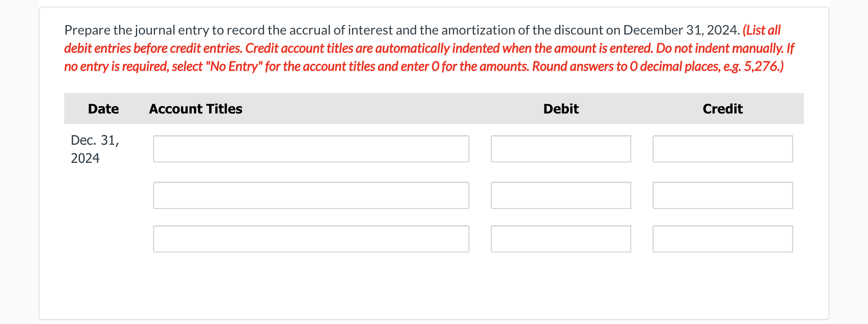This screenshot has width=868, height=324.
Task: Click the red instruction text paragraph
Action: 428,57
